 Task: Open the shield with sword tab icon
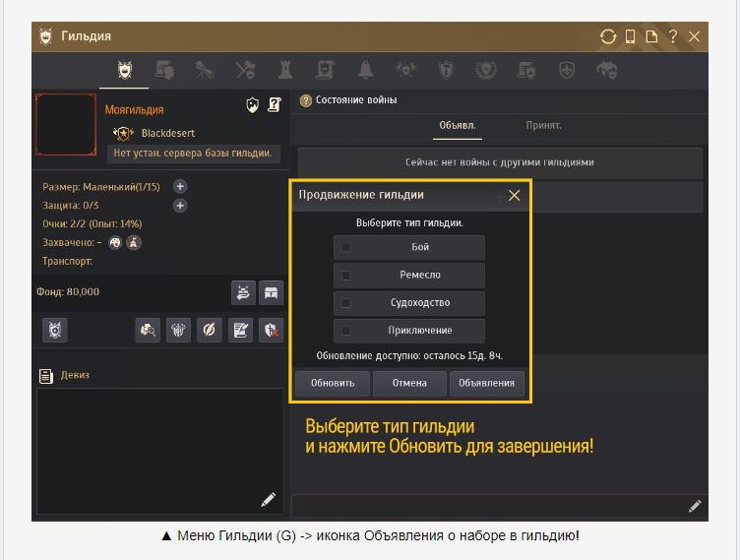(x=446, y=70)
